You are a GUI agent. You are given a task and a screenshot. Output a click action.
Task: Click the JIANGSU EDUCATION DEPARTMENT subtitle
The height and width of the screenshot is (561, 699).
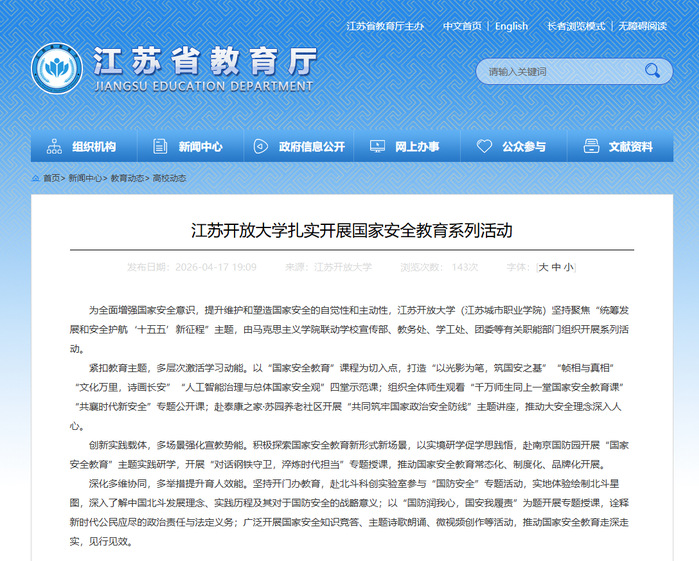click(204, 86)
